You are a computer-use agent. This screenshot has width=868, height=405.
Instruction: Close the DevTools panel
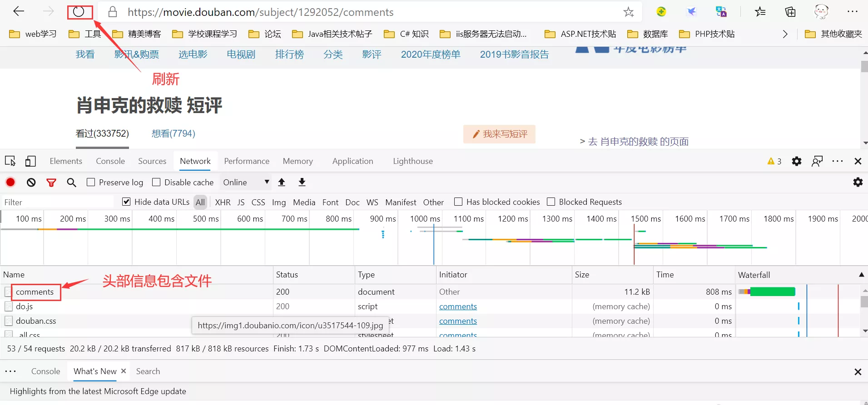(858, 161)
